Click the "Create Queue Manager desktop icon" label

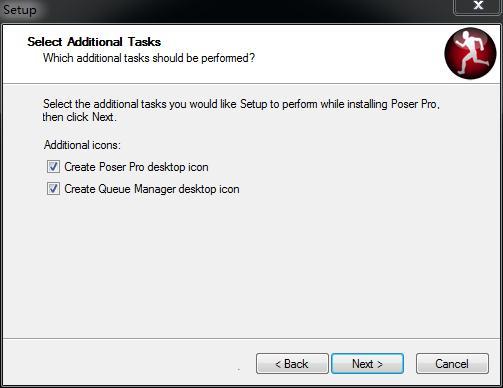[x=152, y=189]
